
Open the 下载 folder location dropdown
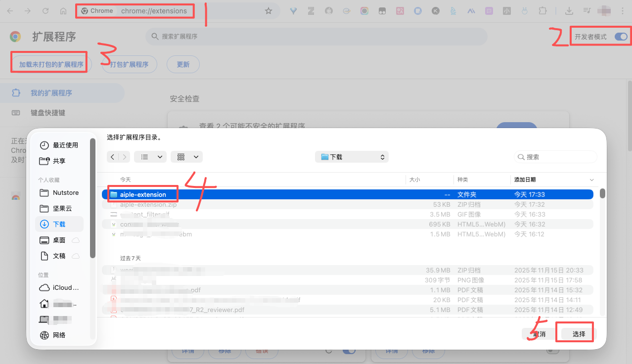[x=352, y=157]
